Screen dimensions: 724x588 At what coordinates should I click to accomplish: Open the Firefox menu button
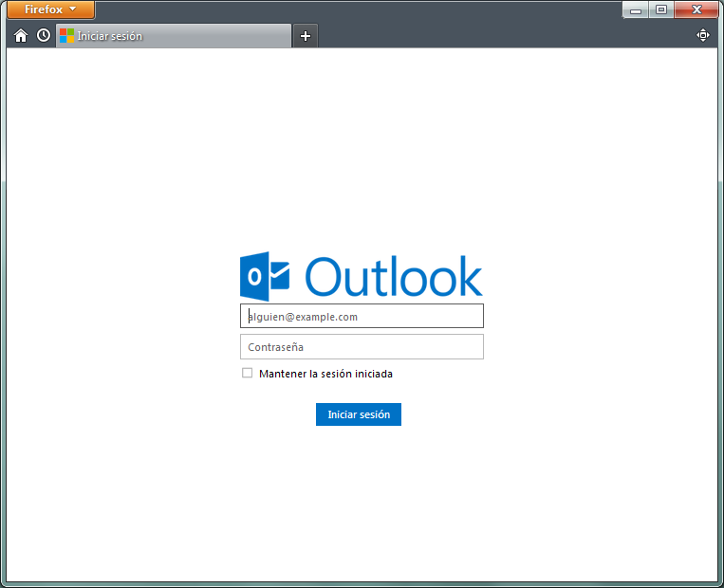click(51, 9)
